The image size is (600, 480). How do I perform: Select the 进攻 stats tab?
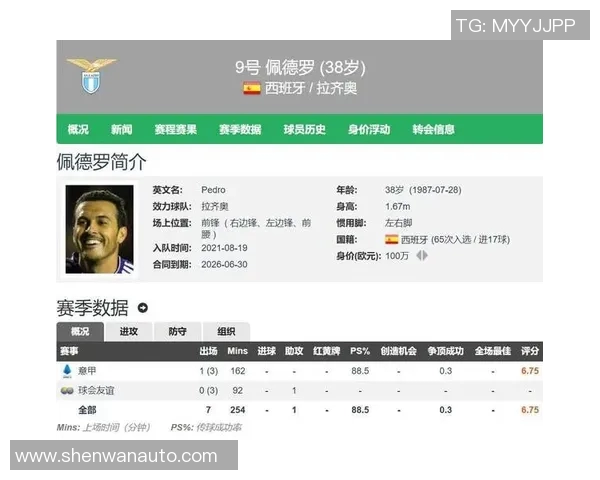click(x=129, y=331)
